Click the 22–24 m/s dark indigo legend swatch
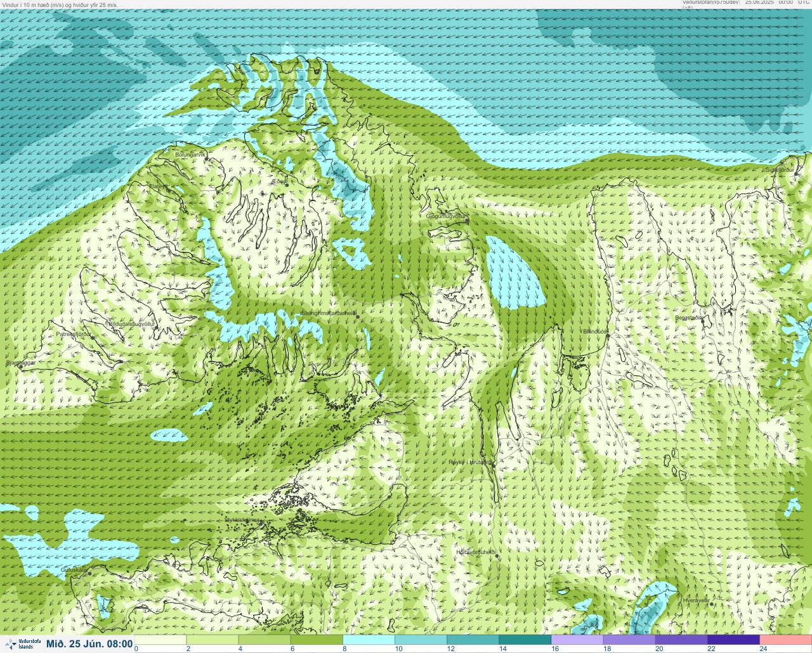This screenshot has width=812, height=653. coord(733,640)
